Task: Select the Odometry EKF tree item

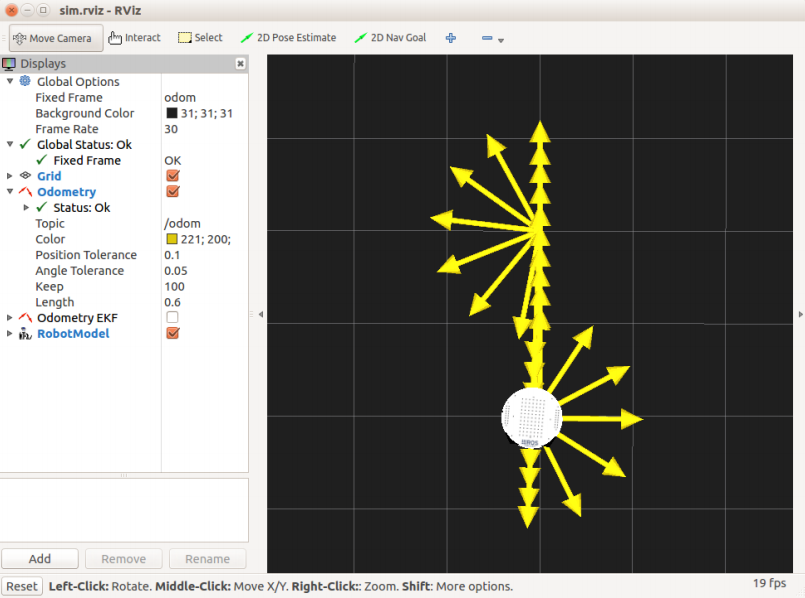Action: (x=77, y=318)
